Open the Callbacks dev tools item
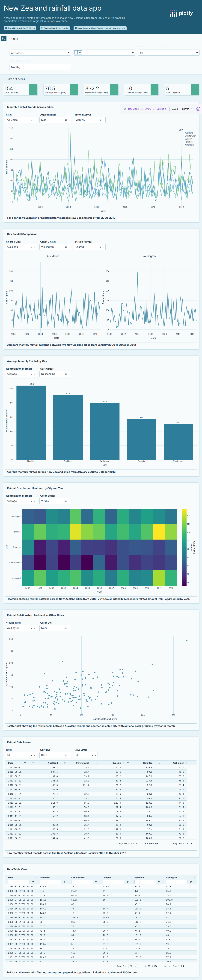Screen dimensions: 202x980 (x=160, y=109)
